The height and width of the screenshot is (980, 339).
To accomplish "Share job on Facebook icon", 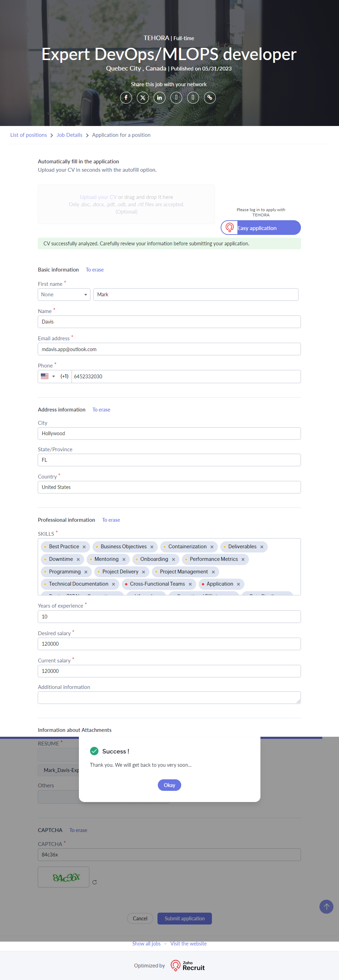I will point(126,98).
